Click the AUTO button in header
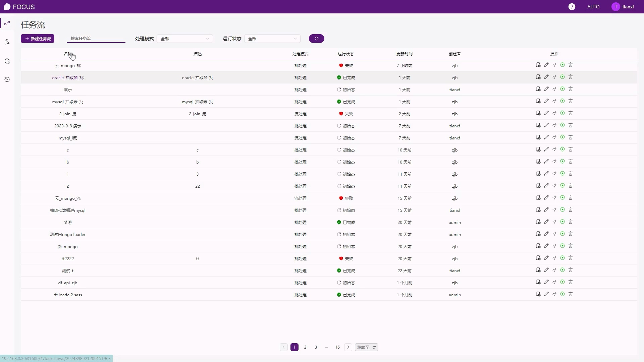The image size is (644, 362). [x=593, y=7]
